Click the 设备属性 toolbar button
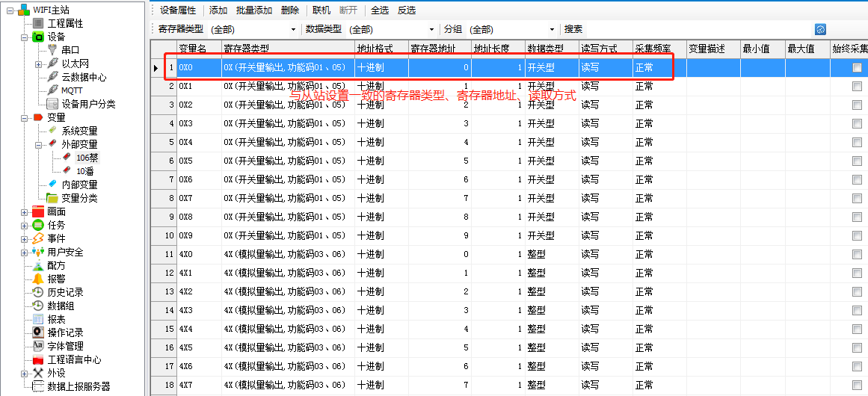 click(178, 10)
